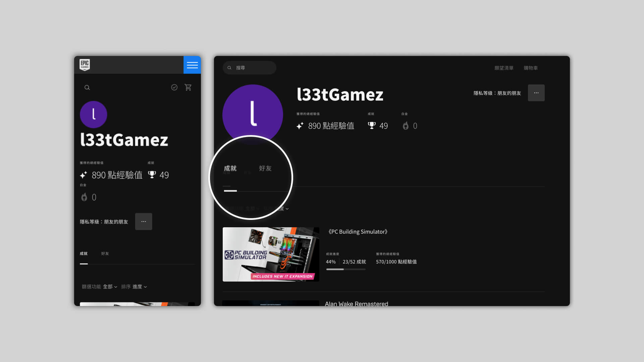This screenshot has height=362, width=644.
Task: Click the mobile search magnifier icon
Action: [87, 87]
